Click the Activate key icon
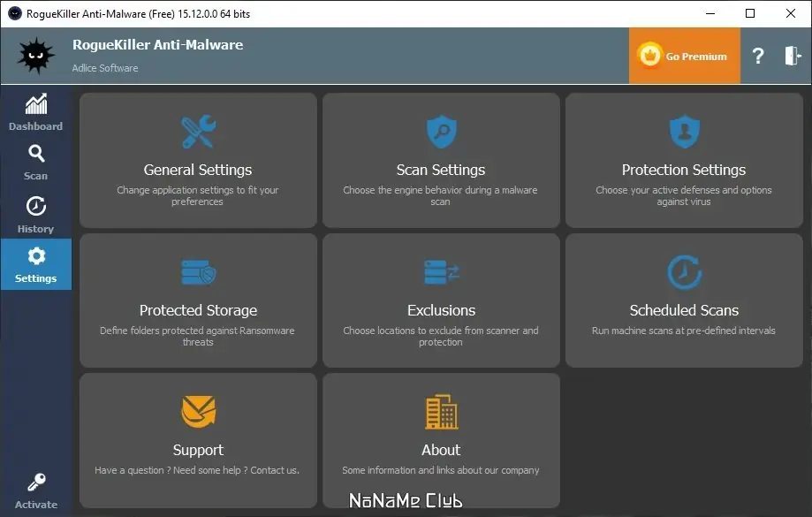The width and height of the screenshot is (812, 517). [36, 482]
